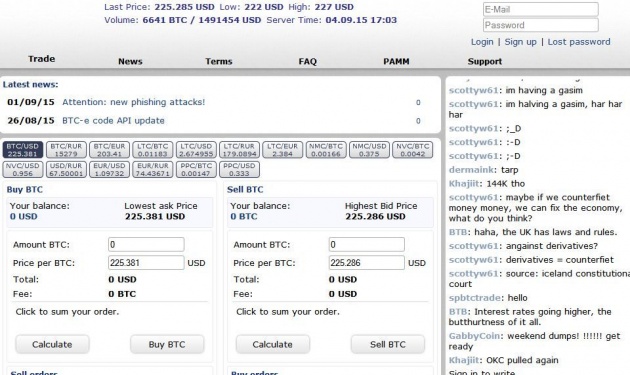The height and width of the screenshot is (375, 630).
Task: Click the 0 BTC balance in Sell BTC
Action: (x=244, y=217)
